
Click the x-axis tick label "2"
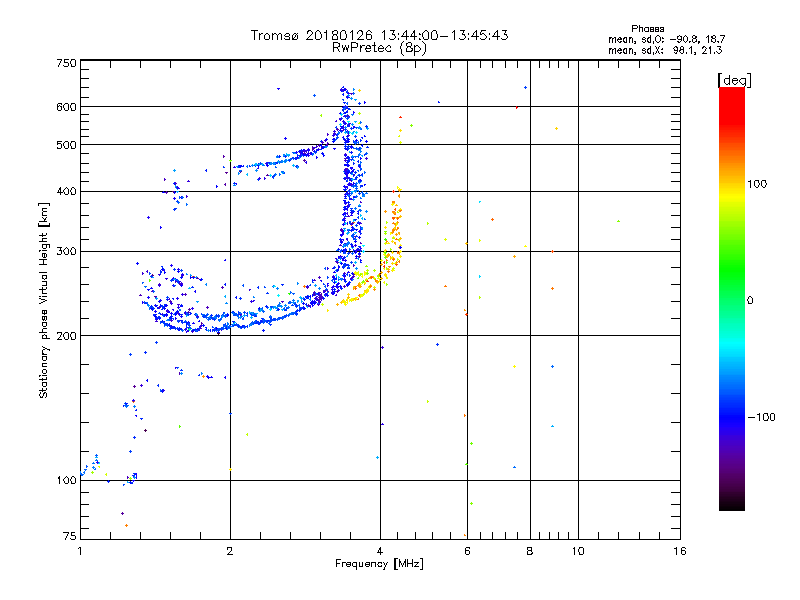point(230,551)
